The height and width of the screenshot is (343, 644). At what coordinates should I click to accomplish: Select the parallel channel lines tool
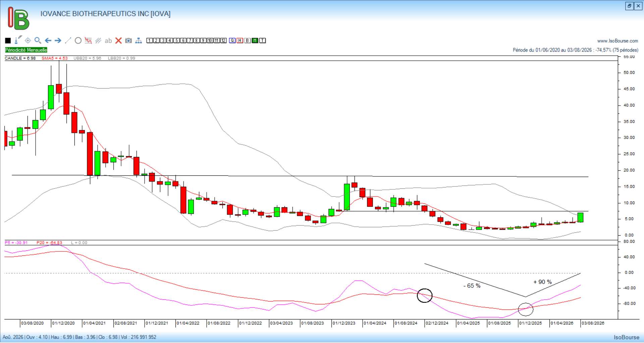(x=98, y=41)
